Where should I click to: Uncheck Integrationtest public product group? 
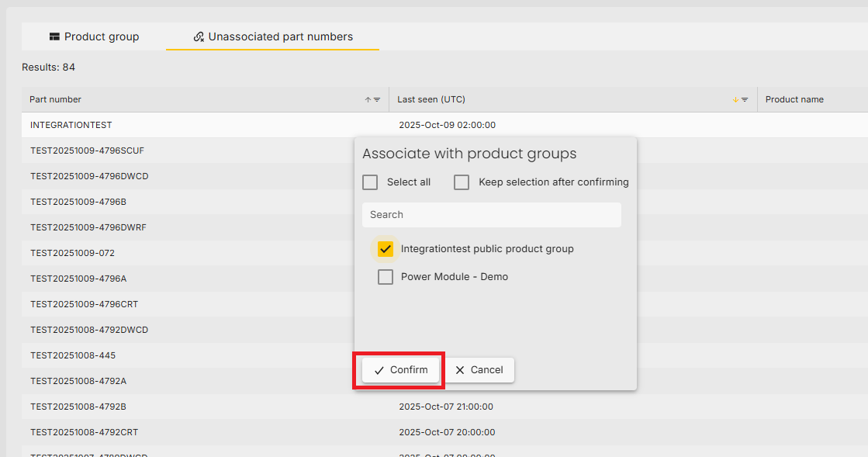[386, 249]
